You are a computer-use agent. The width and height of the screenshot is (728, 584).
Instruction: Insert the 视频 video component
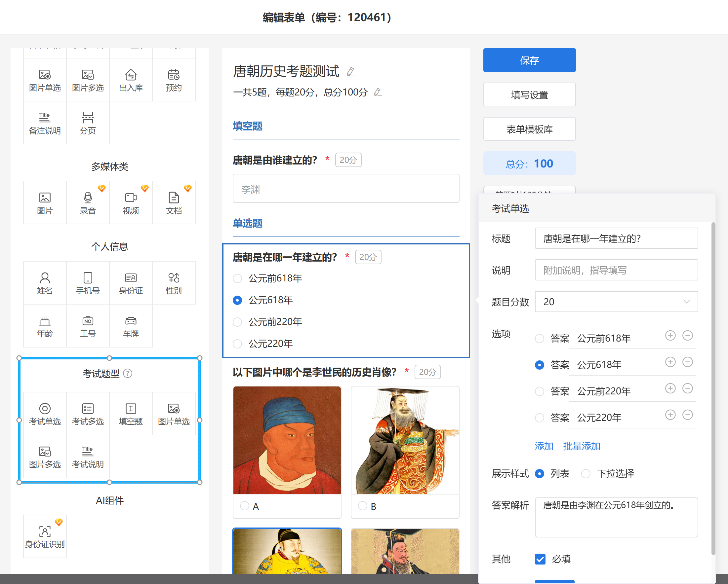(x=131, y=202)
